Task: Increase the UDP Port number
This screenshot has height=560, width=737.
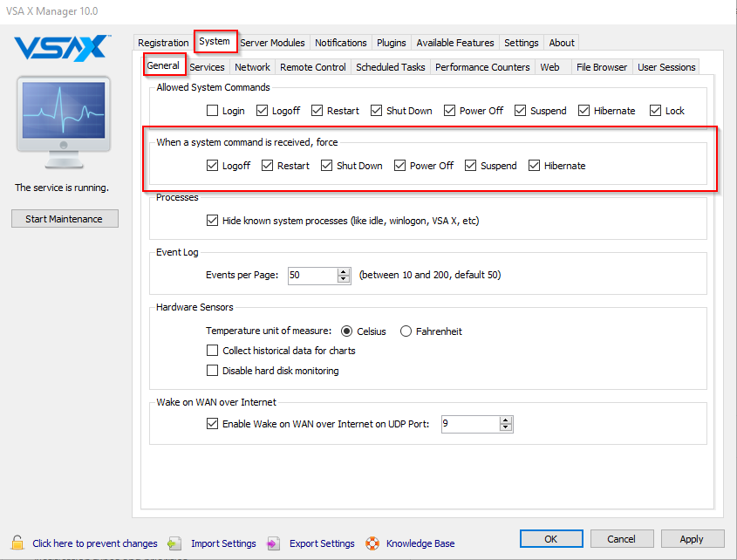Action: pyautogui.click(x=506, y=420)
